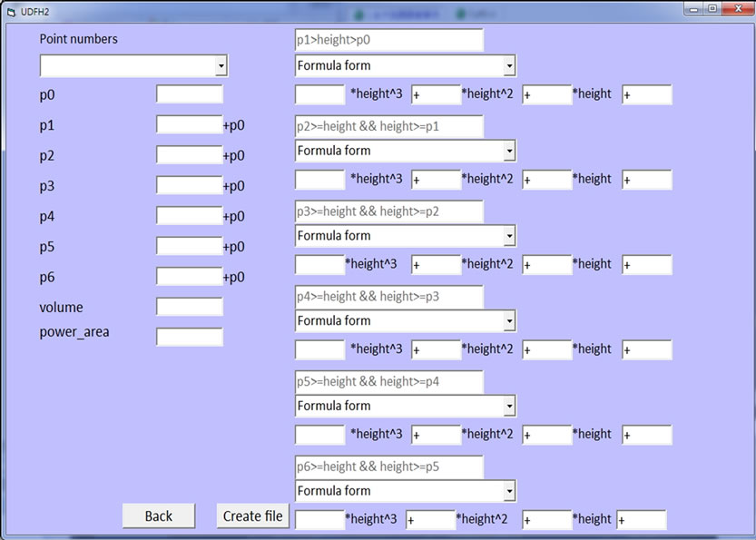Click the UDFH2 window title icon
This screenshot has height=540, width=756.
click(x=11, y=9)
